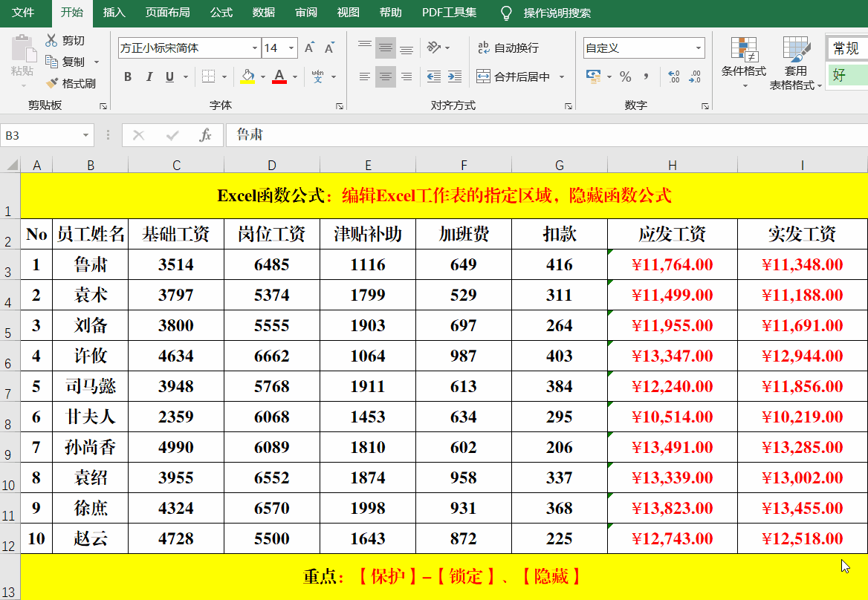This screenshot has height=600, width=868.
Task: Open the File (文件) tab
Action: click(23, 13)
